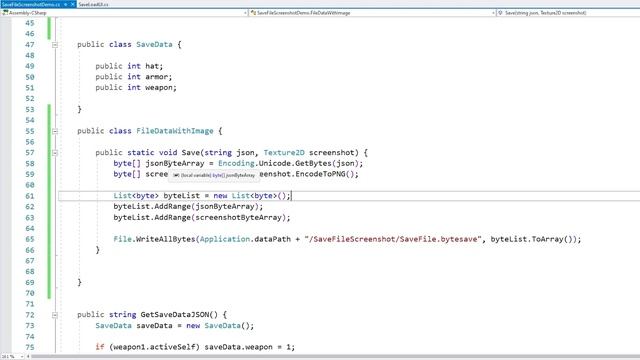Click 'FileDataWithImage' class name

[175, 131]
